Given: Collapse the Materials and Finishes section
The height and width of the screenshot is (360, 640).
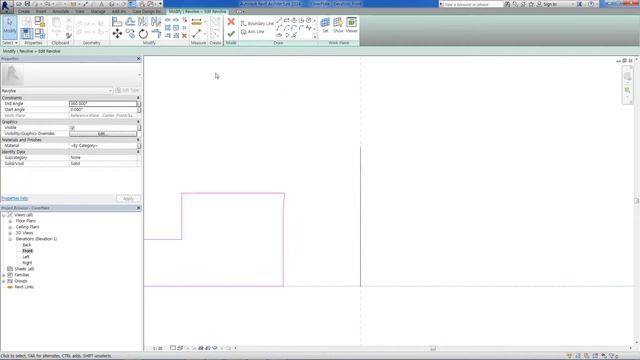Looking at the screenshot, I should [x=138, y=140].
